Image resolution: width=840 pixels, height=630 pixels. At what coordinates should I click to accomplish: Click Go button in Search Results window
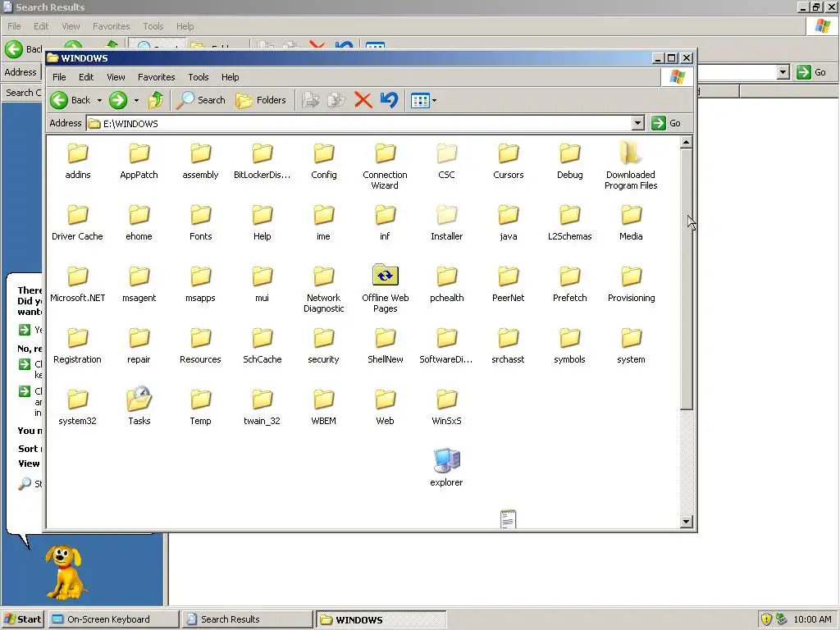pos(811,72)
